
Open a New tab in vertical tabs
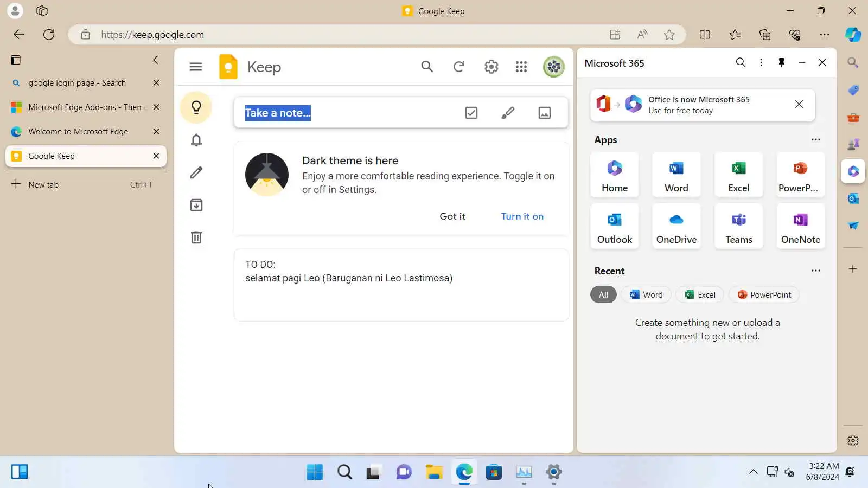(86, 184)
